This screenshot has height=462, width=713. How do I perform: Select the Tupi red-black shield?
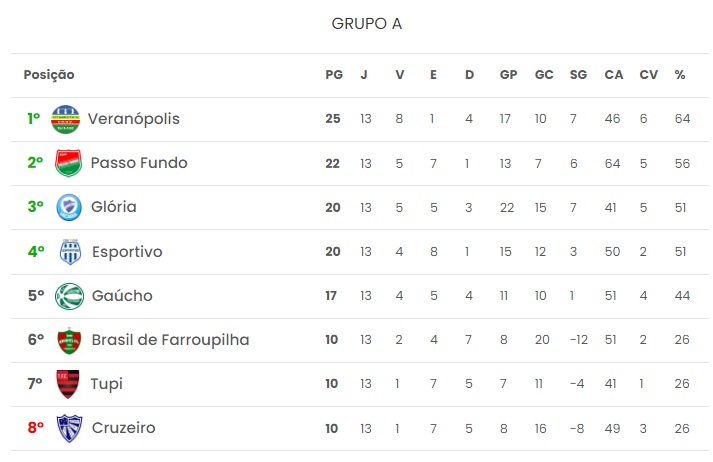point(68,384)
